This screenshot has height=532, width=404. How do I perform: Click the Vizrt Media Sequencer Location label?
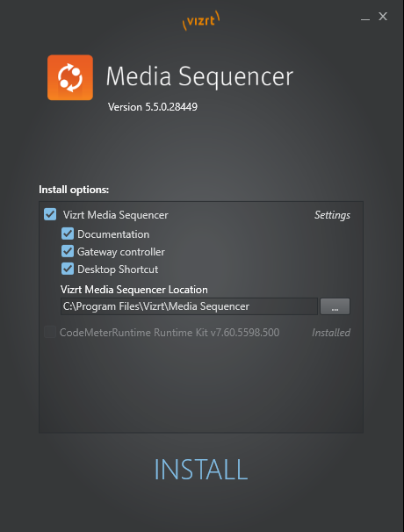pyautogui.click(x=134, y=290)
